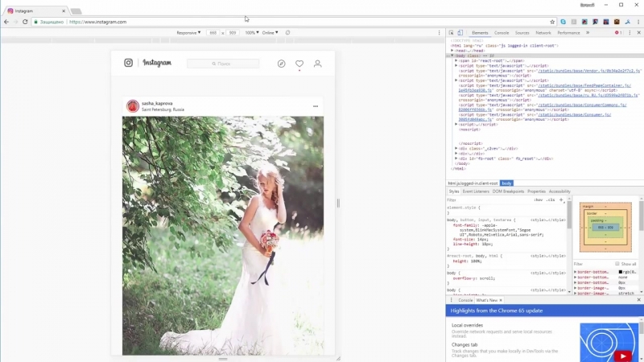Close the DevTools panel
The image size is (644, 362).
point(638,32)
